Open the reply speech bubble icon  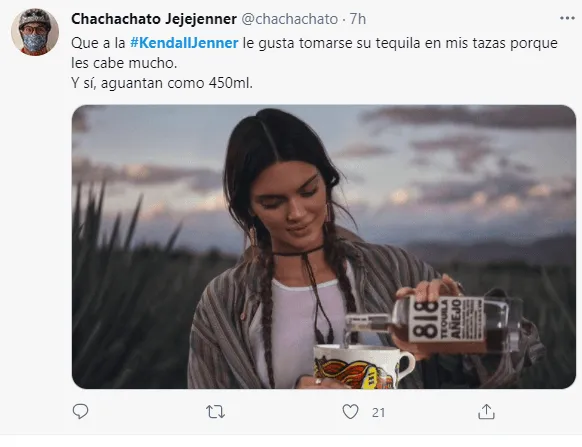coord(80,411)
